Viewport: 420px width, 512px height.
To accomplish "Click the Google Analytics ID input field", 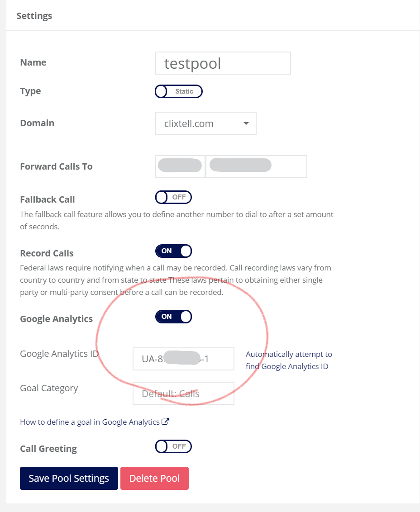I will [183, 359].
